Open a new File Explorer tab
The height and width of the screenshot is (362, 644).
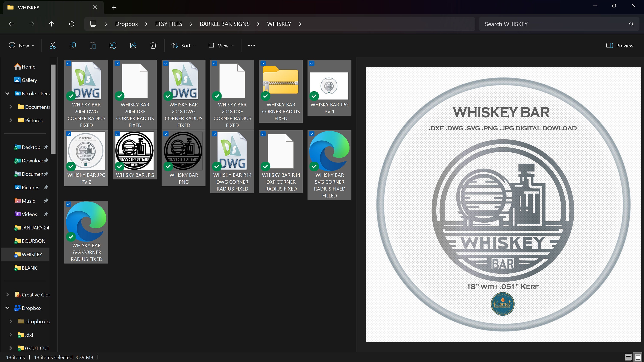pos(114,8)
